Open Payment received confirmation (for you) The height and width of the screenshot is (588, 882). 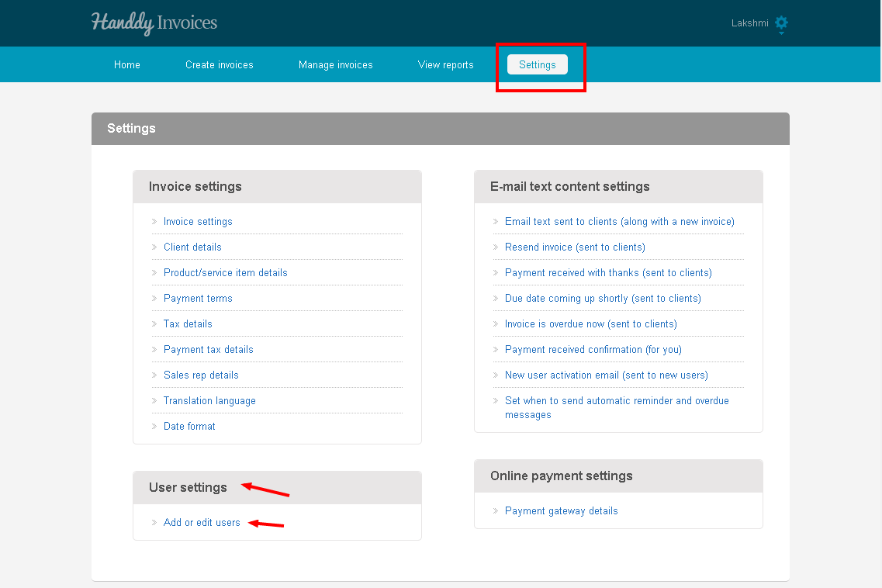click(593, 349)
